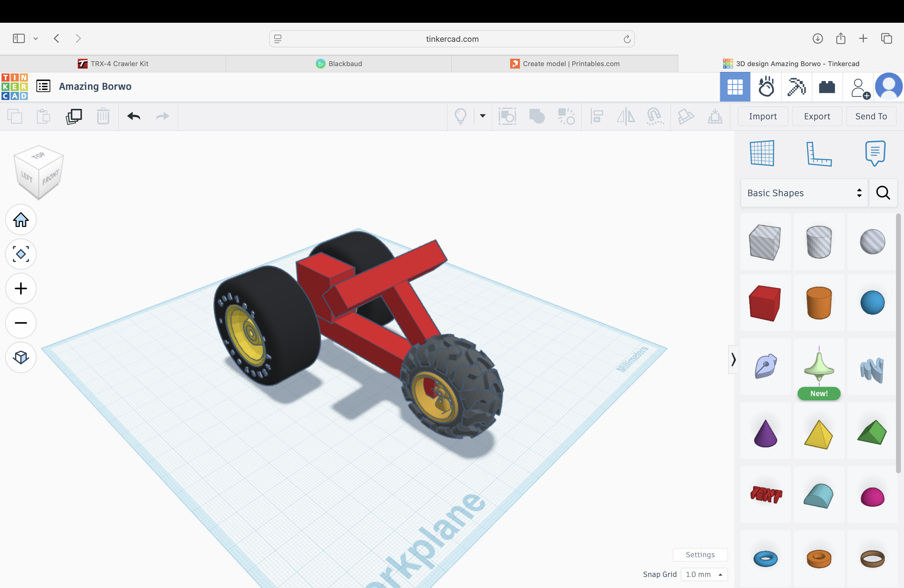Zoom out with the minus button
Viewport: 904px width, 588px height.
pos(21,323)
